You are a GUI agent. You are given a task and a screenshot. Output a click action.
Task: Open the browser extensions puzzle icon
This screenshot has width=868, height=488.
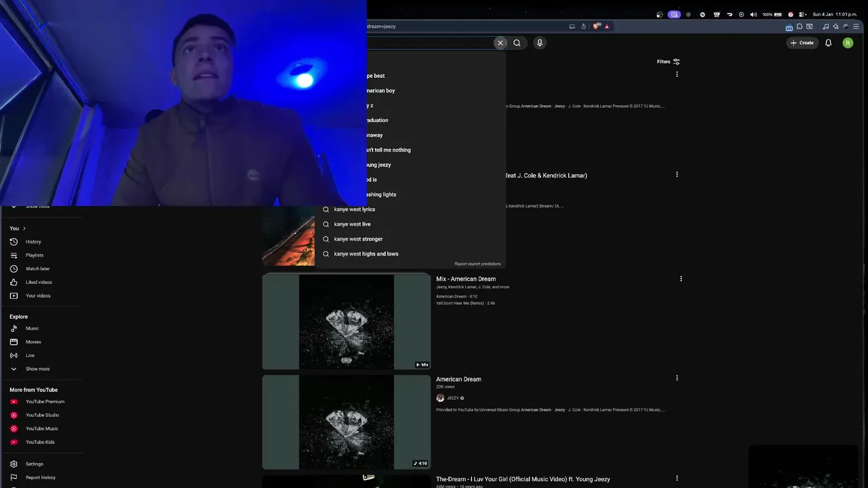pos(800,26)
